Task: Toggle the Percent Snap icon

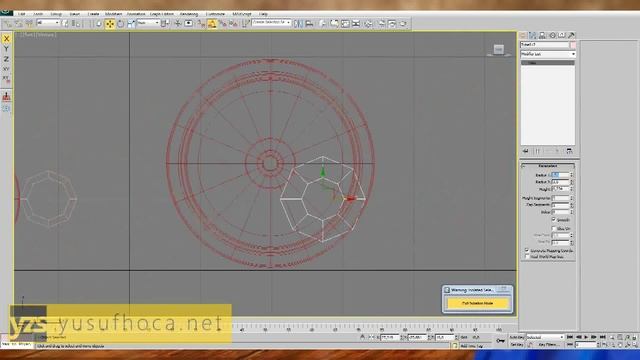Action: click(222, 24)
